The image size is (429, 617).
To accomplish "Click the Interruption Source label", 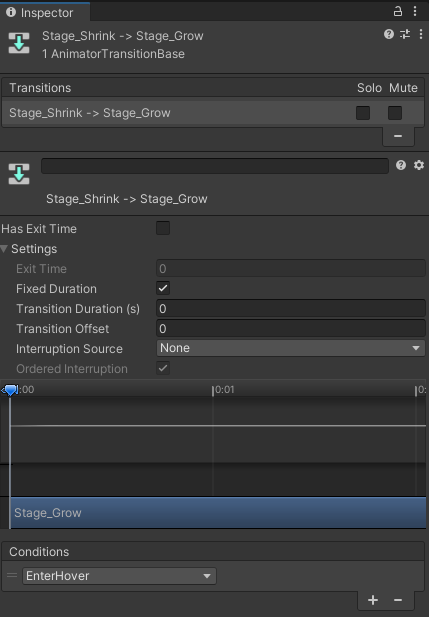I will 69,349.
